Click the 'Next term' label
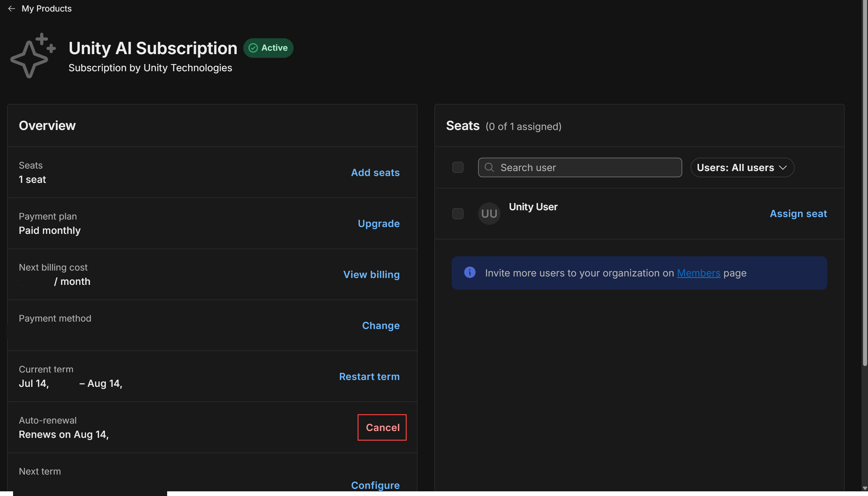 40,471
